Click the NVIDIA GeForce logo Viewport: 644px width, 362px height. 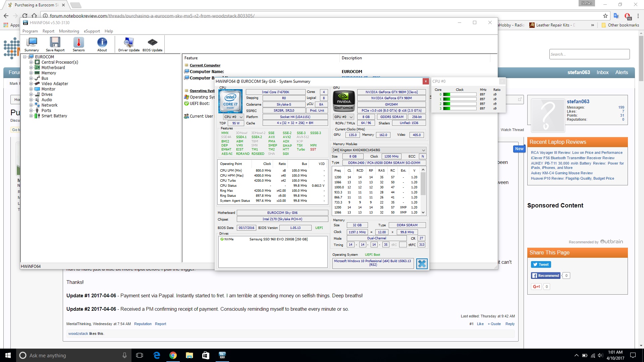344,101
